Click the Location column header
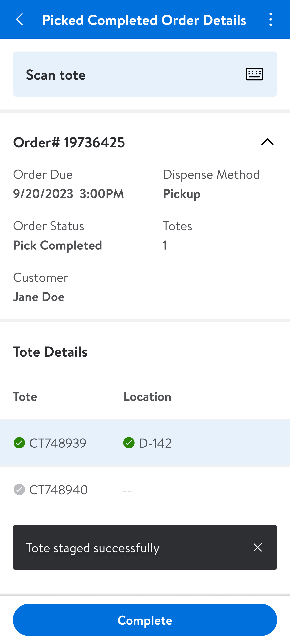290x644 pixels. tap(147, 396)
